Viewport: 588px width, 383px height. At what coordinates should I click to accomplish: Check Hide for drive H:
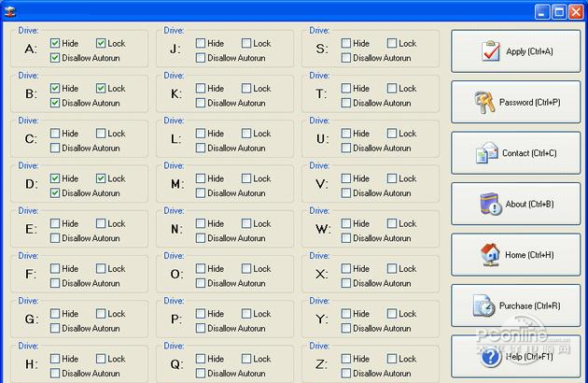coord(55,359)
